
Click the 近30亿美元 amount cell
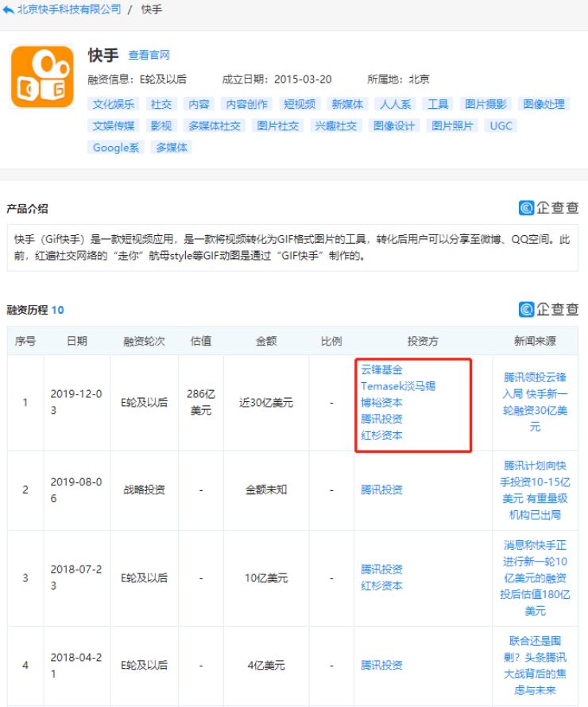coord(266,403)
